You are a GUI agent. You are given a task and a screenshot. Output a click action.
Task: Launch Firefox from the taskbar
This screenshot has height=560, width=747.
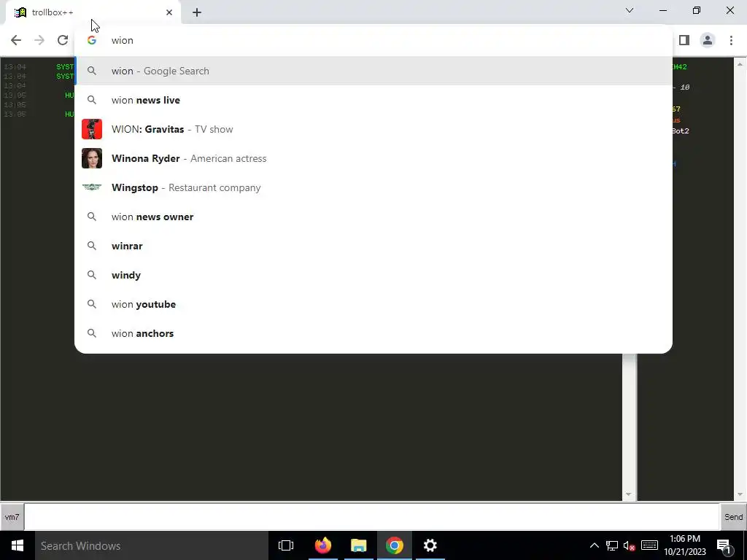click(322, 545)
